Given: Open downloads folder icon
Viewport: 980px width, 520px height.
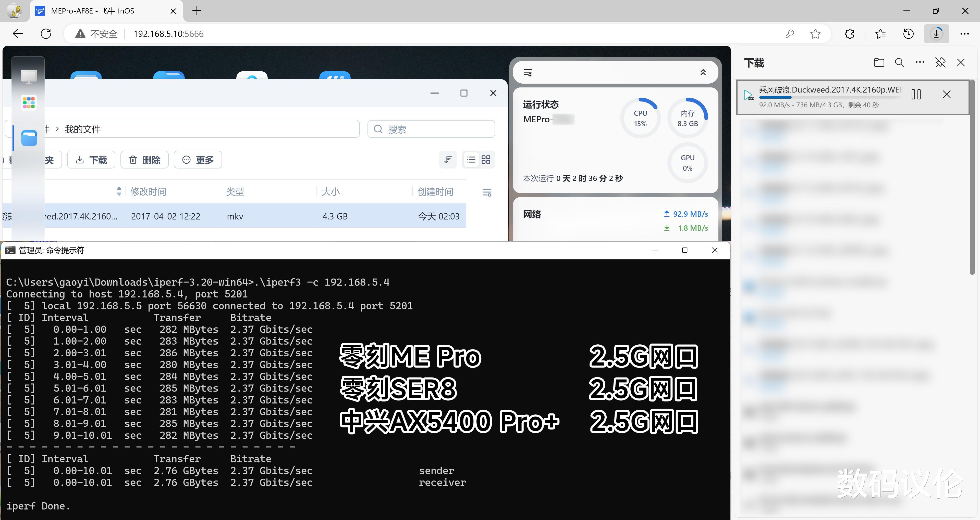Looking at the screenshot, I should pyautogui.click(x=879, y=63).
